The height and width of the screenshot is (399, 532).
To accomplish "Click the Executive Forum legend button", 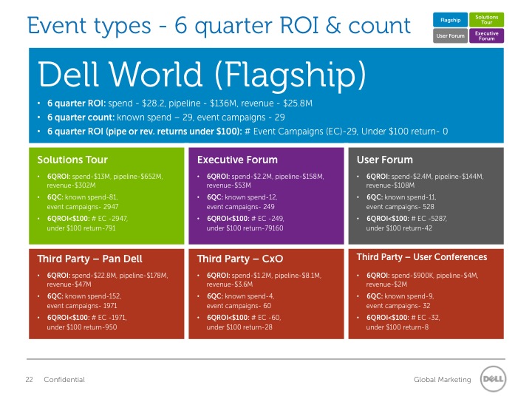I will (486, 35).
